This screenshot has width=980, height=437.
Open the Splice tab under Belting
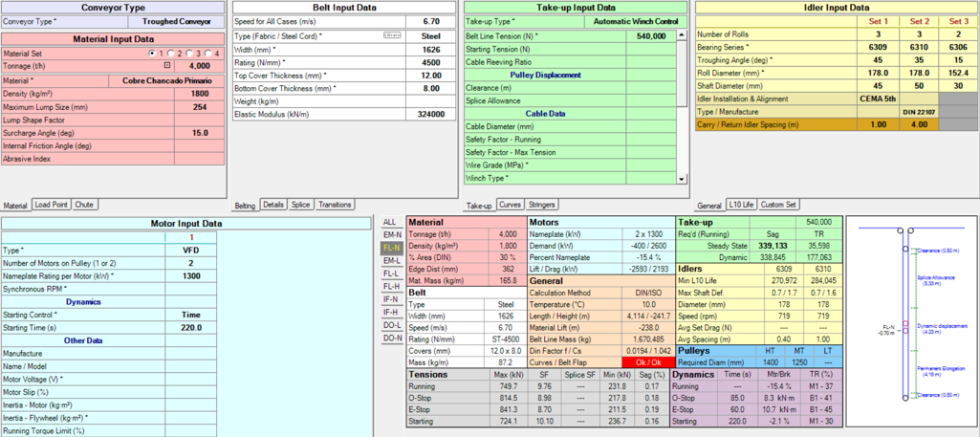[300, 205]
